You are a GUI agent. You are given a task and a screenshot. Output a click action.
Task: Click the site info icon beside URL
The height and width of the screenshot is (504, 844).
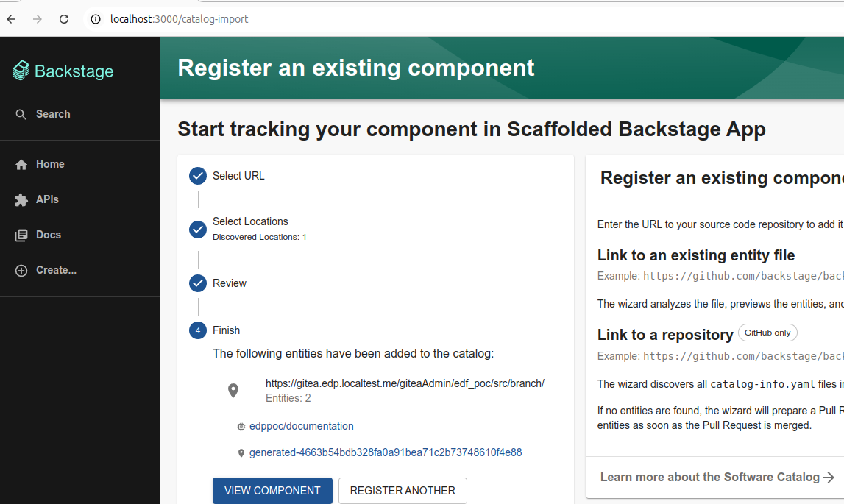tap(95, 19)
